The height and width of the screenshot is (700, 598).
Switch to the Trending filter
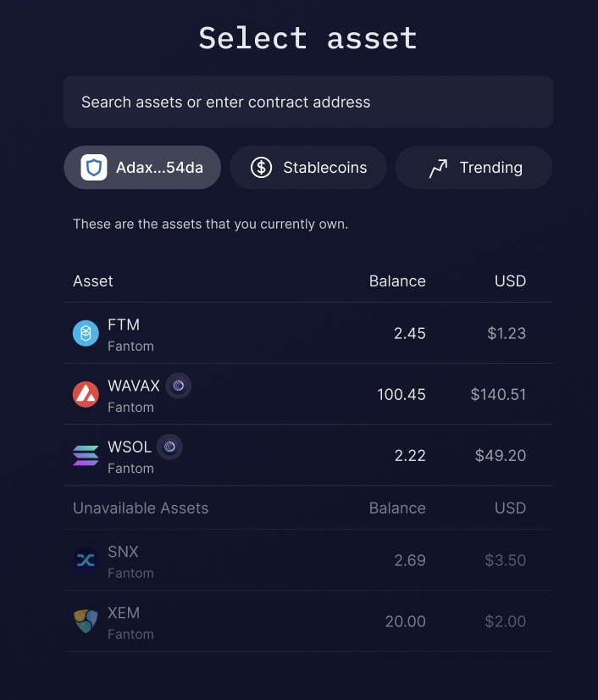pyautogui.click(x=473, y=167)
